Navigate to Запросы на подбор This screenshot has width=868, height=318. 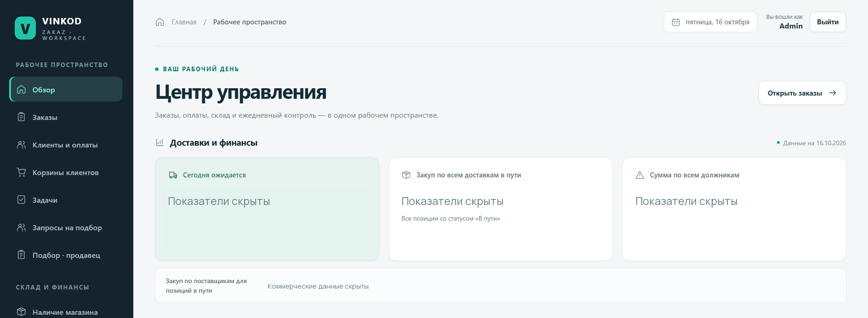(x=66, y=227)
